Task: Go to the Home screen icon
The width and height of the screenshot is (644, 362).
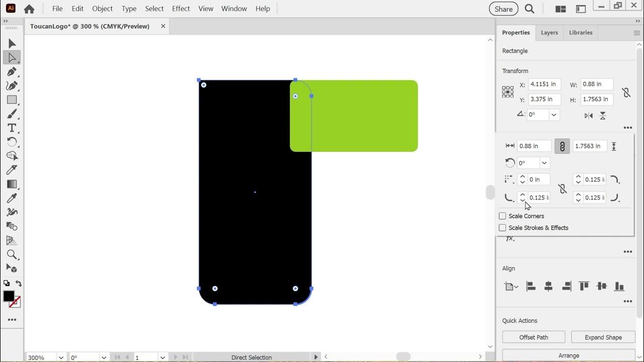Action: point(29,9)
